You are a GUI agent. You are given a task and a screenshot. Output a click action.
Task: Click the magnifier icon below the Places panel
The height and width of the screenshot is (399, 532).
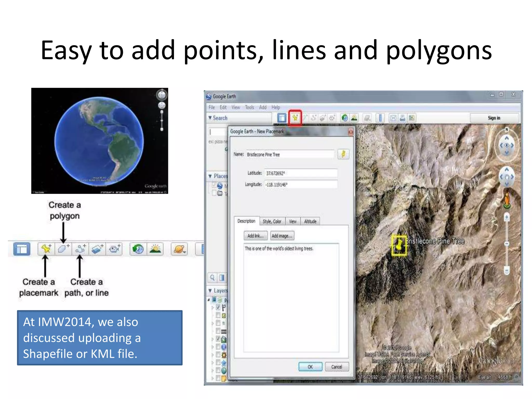(x=212, y=277)
